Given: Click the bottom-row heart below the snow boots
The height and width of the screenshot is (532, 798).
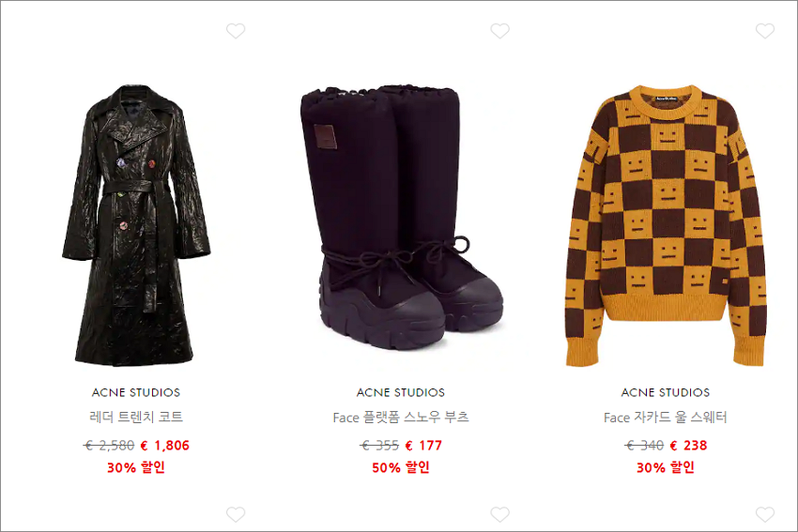Looking at the screenshot, I should click(499, 514).
